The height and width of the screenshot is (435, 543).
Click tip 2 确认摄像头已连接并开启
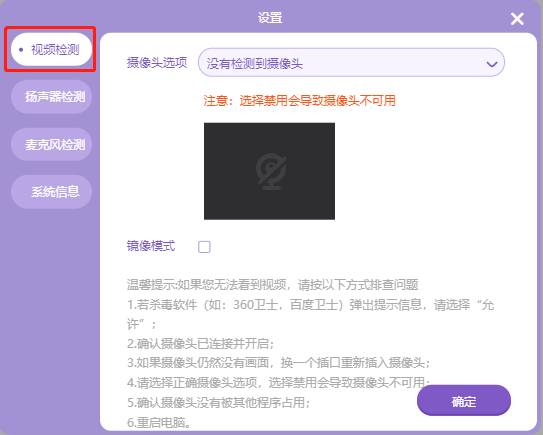click(x=201, y=344)
